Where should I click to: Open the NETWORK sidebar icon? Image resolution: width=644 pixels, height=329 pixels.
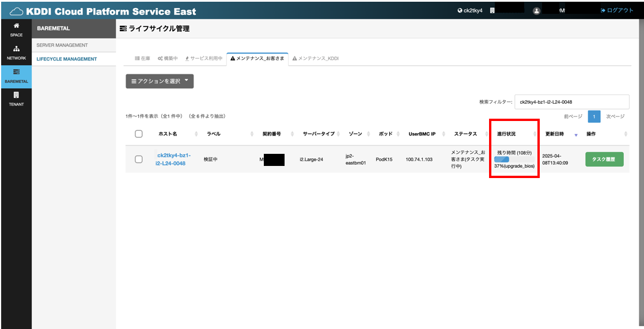pos(17,49)
